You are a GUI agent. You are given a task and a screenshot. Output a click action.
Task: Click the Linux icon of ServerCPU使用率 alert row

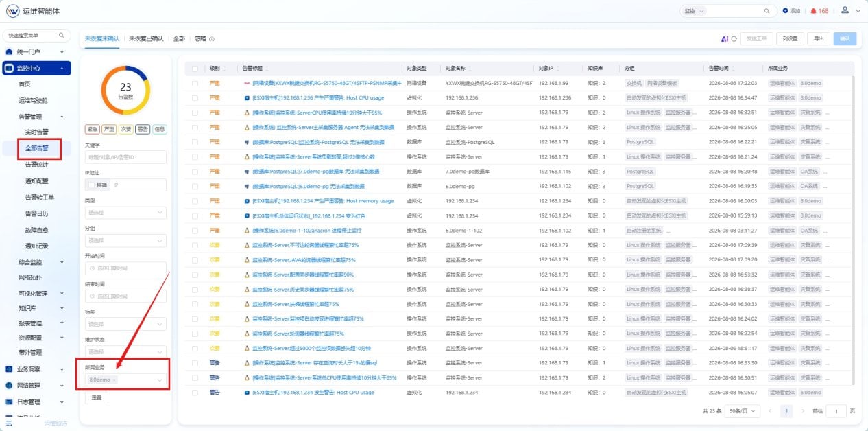(247, 113)
